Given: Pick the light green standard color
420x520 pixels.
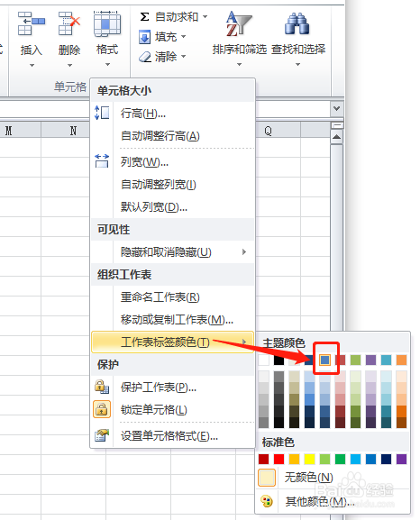Looking at the screenshot, I should (324, 460).
